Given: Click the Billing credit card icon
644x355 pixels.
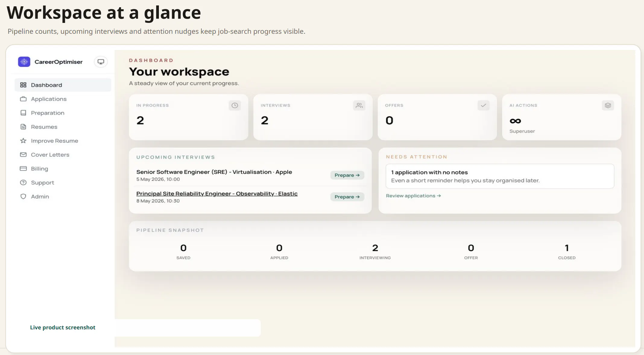Looking at the screenshot, I should (x=23, y=168).
